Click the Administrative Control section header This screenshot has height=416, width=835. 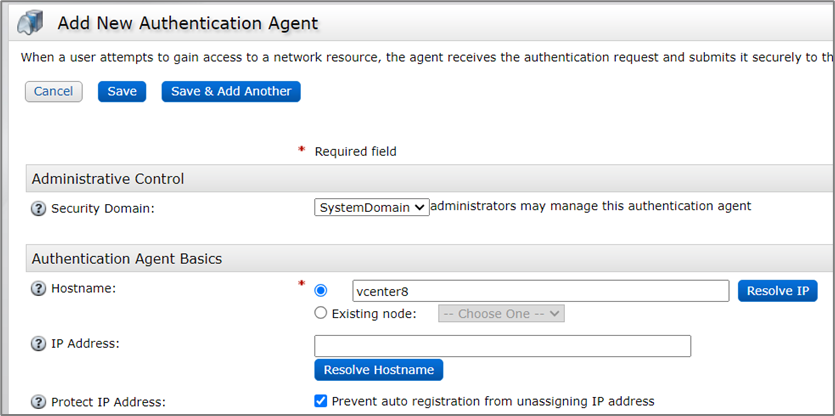pos(108,179)
